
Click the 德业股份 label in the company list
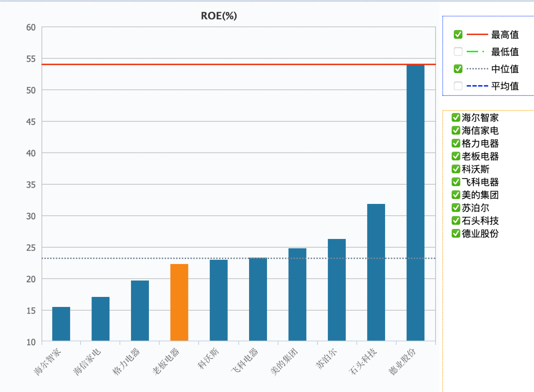(480, 233)
